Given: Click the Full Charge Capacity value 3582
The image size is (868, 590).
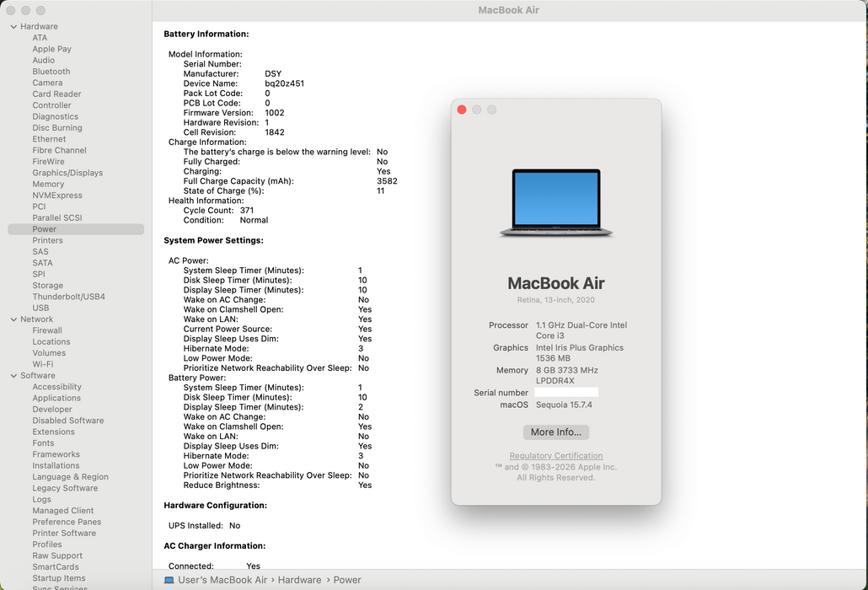Looking at the screenshot, I should (387, 181).
